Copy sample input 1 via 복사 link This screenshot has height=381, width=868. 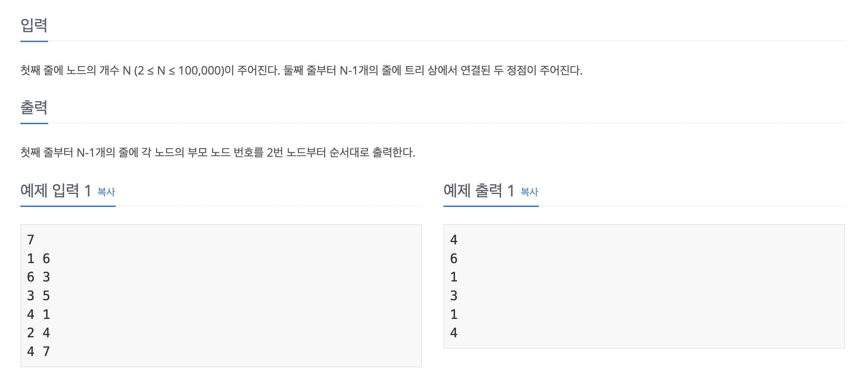pos(106,192)
